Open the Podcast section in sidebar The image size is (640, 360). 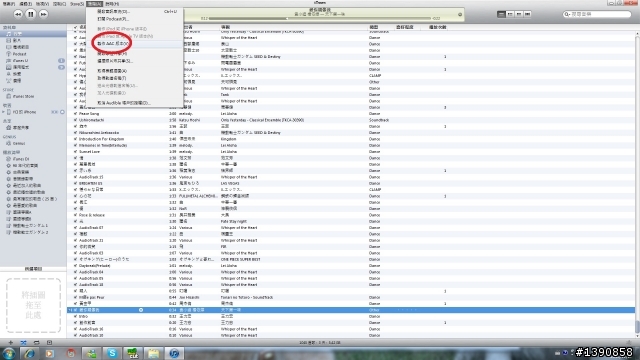[19, 54]
